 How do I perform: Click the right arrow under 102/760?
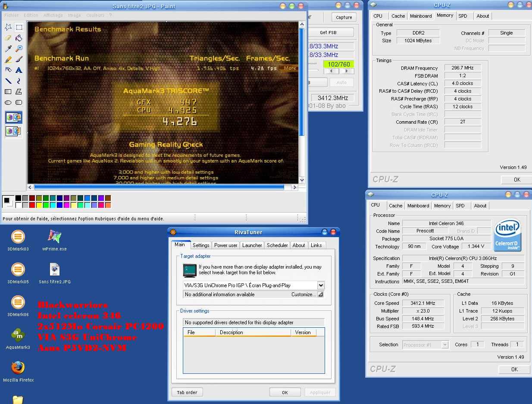[346, 71]
